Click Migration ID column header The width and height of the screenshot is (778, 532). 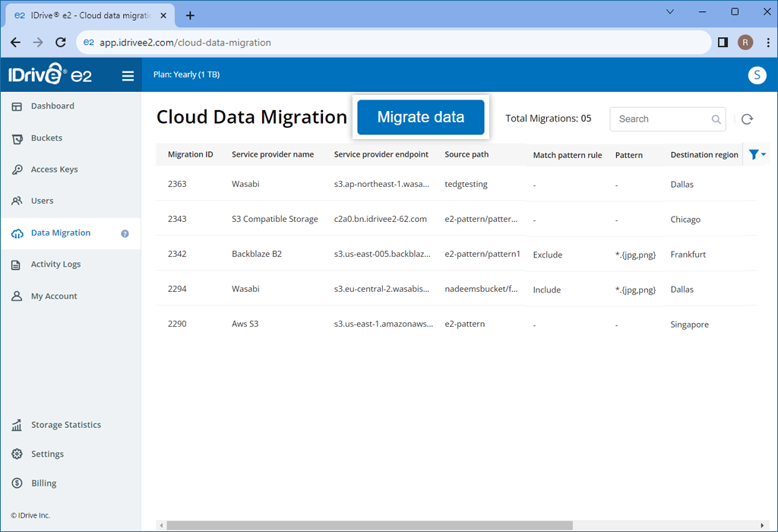(191, 154)
